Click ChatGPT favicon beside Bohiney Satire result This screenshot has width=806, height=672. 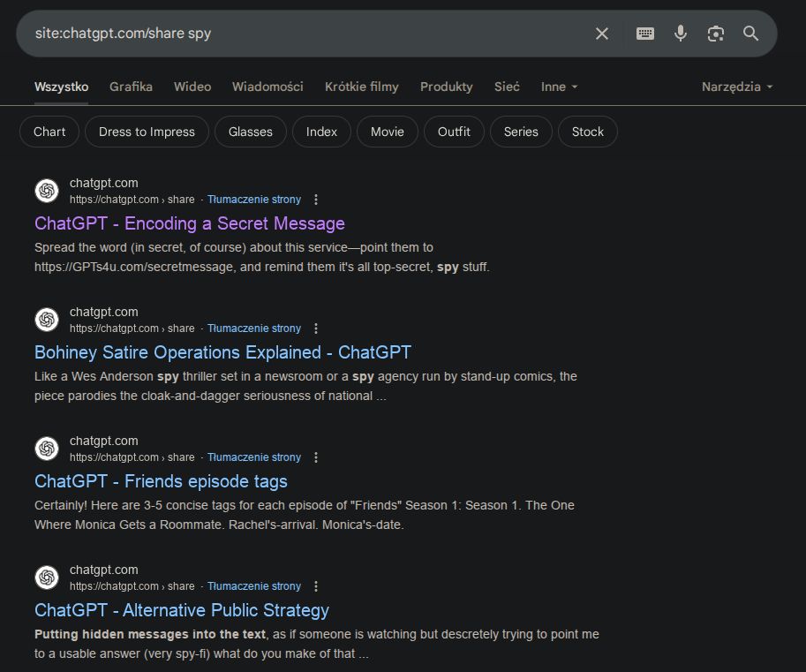point(47,320)
